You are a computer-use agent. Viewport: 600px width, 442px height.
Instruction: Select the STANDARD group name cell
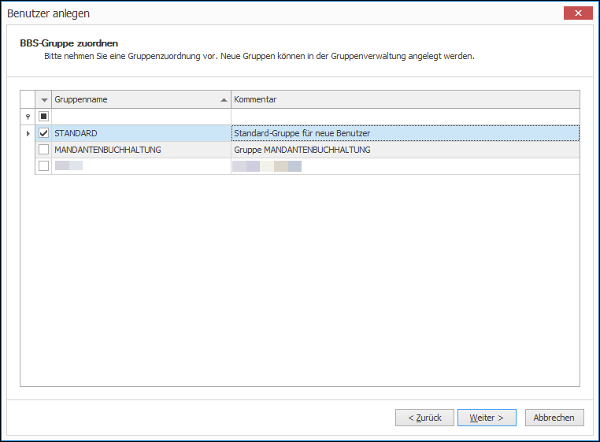141,133
